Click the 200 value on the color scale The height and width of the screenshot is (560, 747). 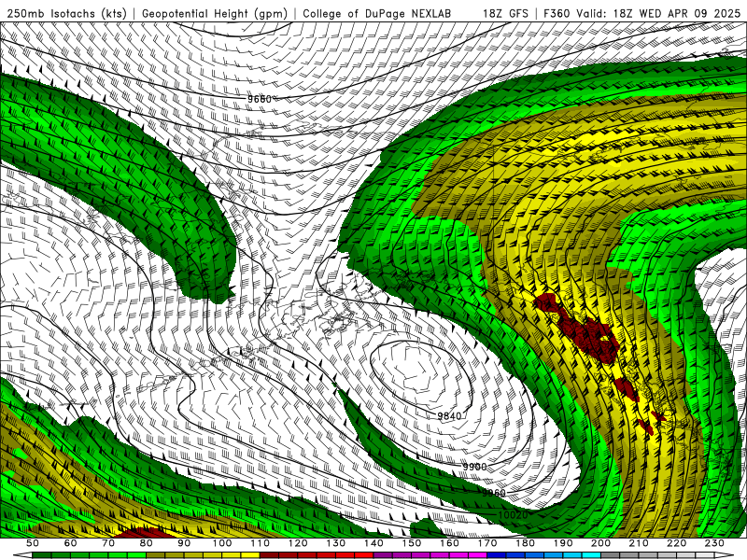pos(601,543)
